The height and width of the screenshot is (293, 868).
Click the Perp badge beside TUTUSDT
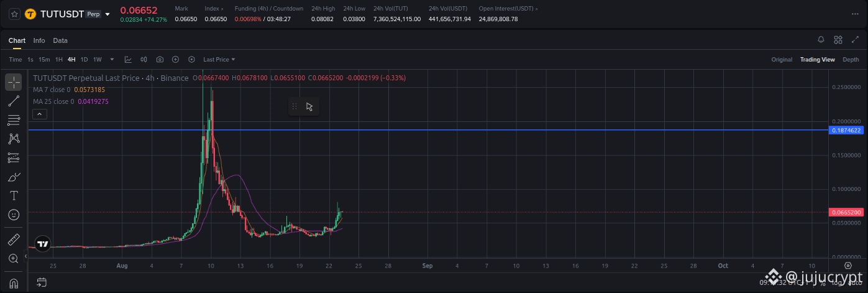[93, 14]
